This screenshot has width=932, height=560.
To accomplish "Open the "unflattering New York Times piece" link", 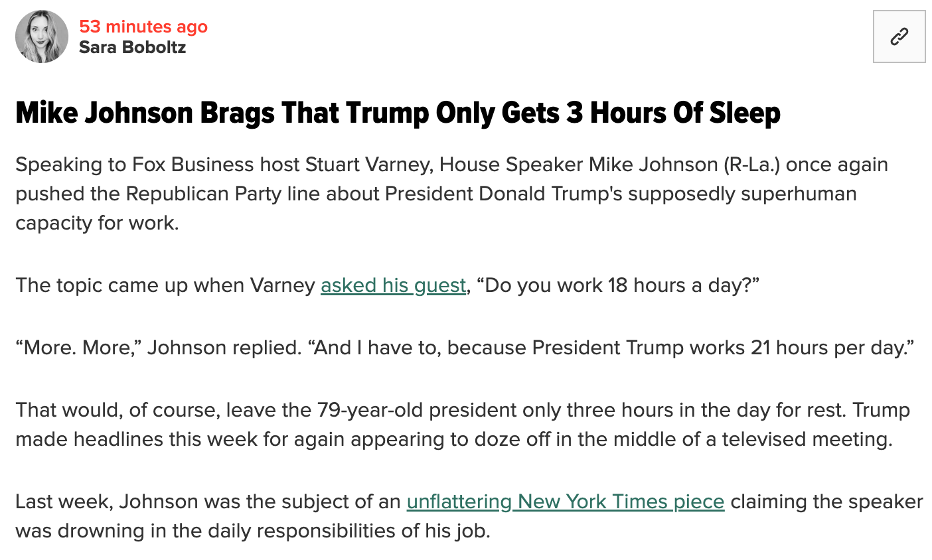I will click(565, 502).
